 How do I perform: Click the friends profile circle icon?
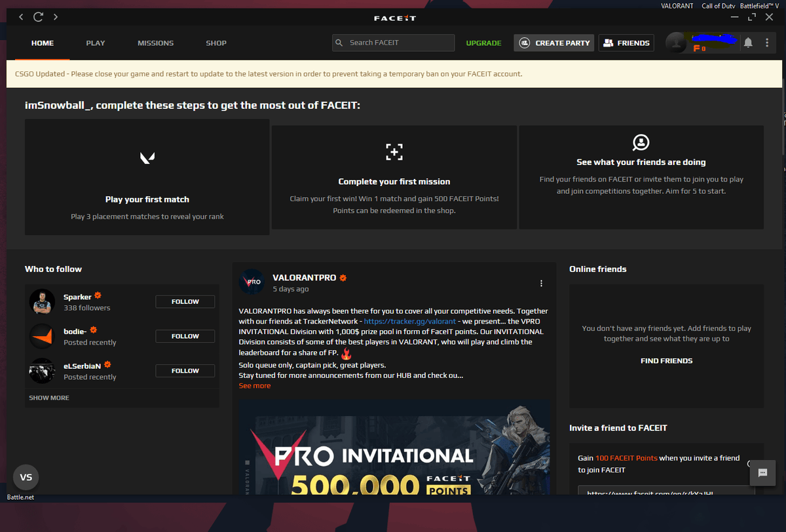[x=641, y=142]
